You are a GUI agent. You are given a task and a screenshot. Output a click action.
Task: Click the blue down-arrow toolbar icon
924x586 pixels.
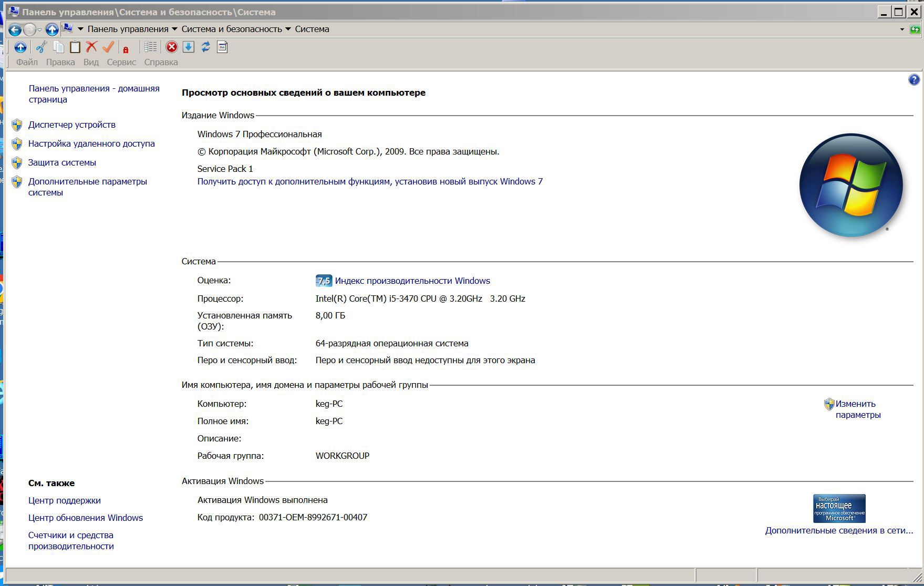(189, 47)
